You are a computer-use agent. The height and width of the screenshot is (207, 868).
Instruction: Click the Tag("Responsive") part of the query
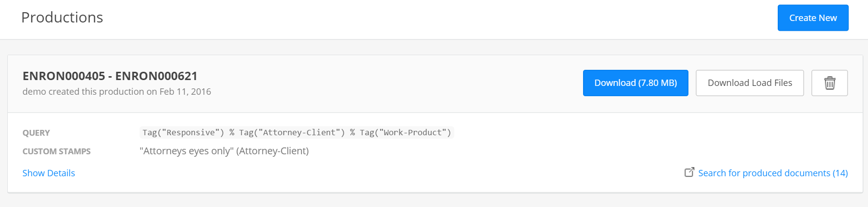[182, 133]
